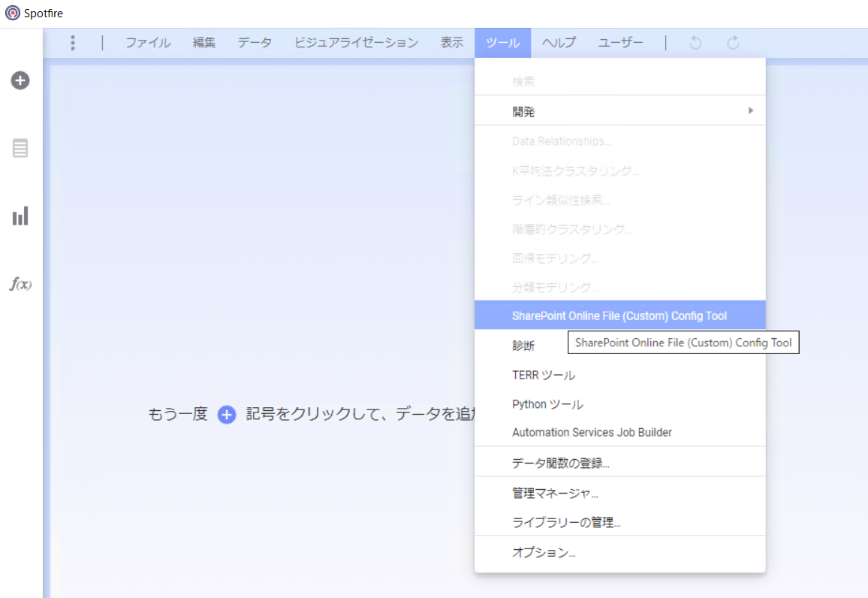Open ライブラリーの管理... entry

pos(620,522)
